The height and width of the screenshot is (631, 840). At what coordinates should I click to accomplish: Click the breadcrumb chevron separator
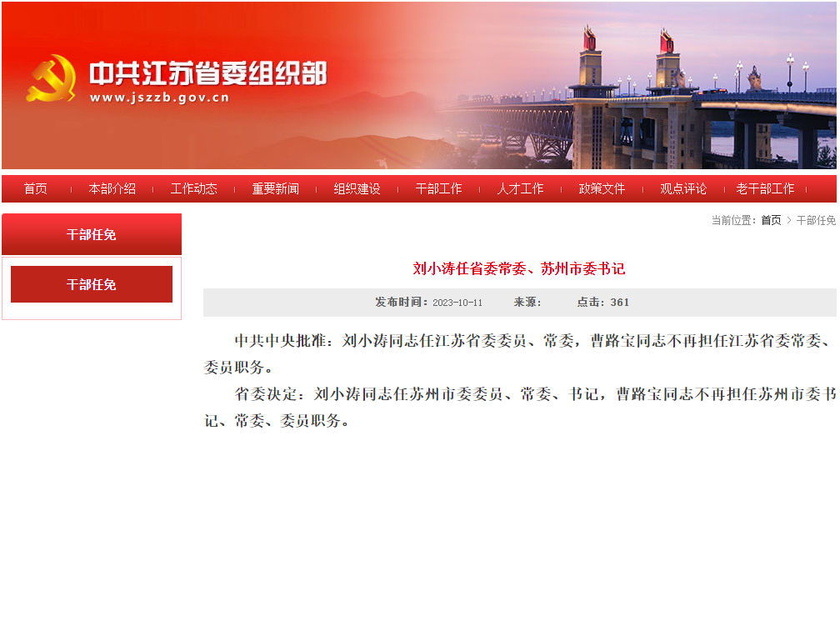[x=788, y=220]
